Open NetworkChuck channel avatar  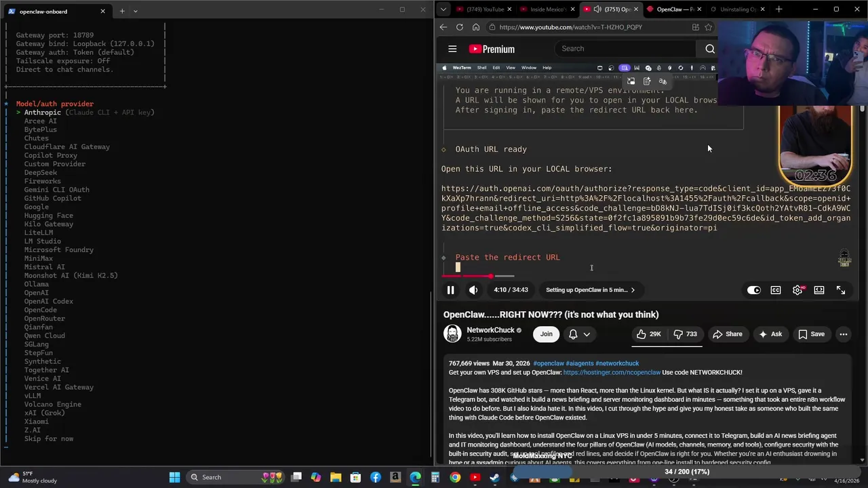pos(452,334)
